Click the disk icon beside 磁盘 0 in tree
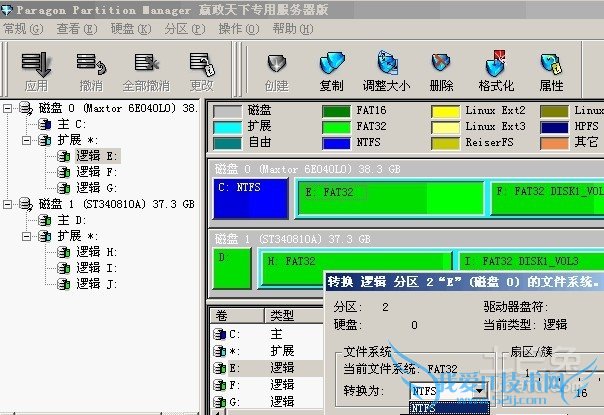604x415 pixels. click(x=26, y=109)
